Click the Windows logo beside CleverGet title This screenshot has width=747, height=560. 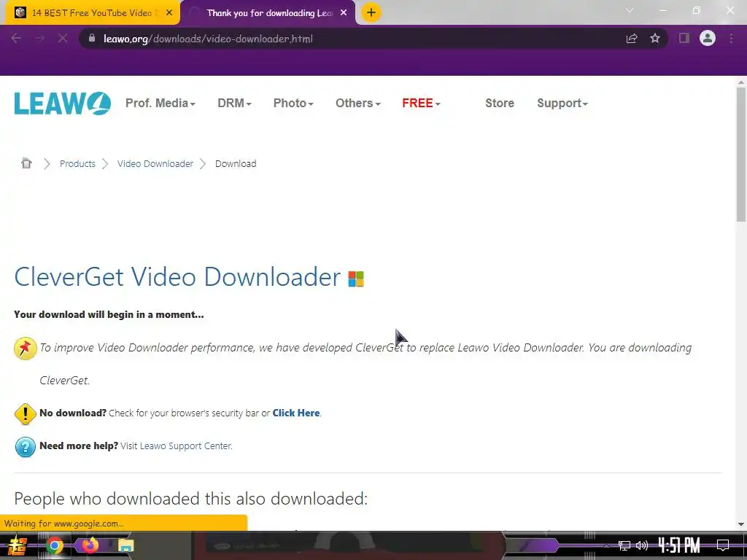tap(356, 279)
